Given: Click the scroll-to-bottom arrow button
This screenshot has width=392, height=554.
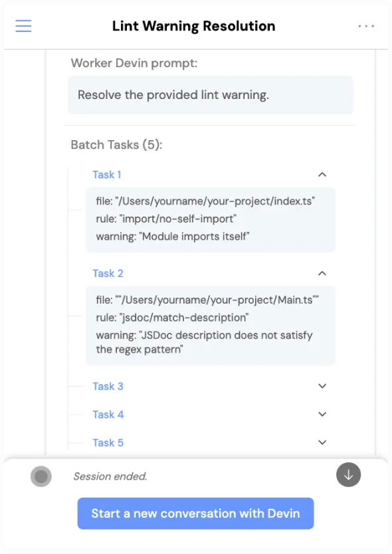Looking at the screenshot, I should (x=348, y=475).
